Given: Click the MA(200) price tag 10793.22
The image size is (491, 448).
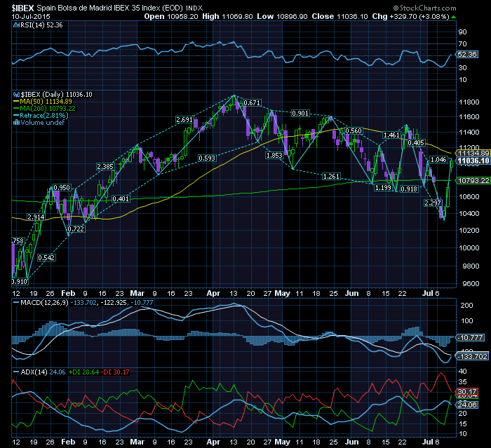Looking at the screenshot, I should click(x=473, y=181).
